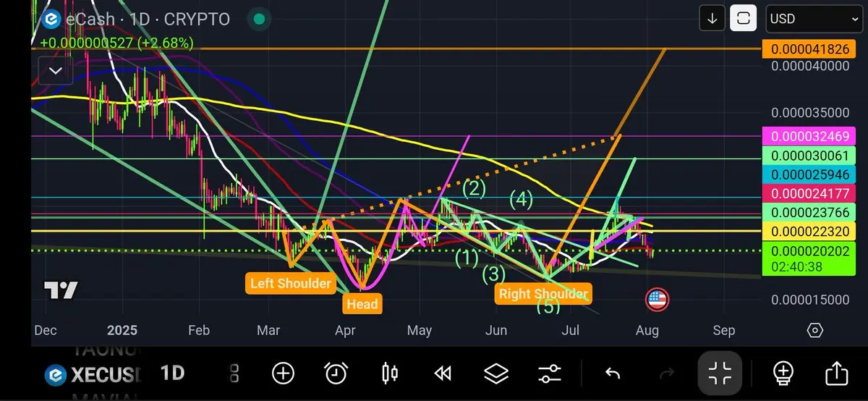The image size is (868, 401).
Task: Open the indicators settings sliders icon
Action: point(550,373)
